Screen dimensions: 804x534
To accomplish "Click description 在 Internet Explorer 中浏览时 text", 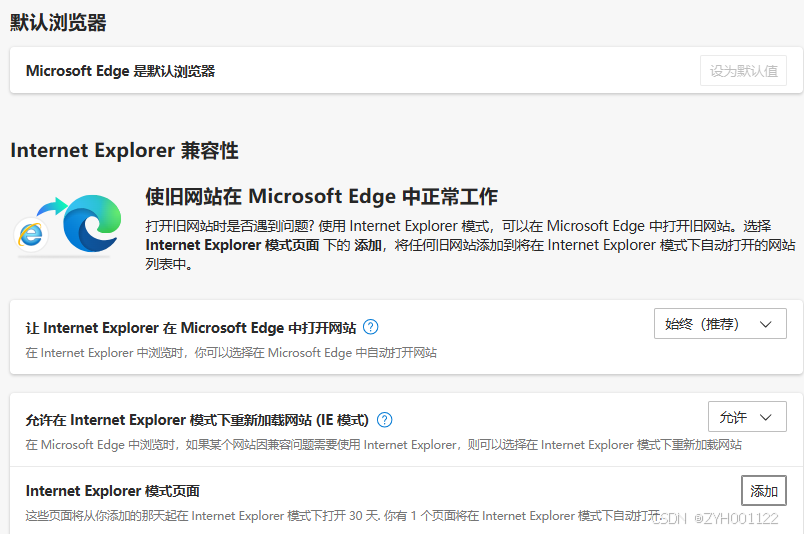I will tap(231, 353).
